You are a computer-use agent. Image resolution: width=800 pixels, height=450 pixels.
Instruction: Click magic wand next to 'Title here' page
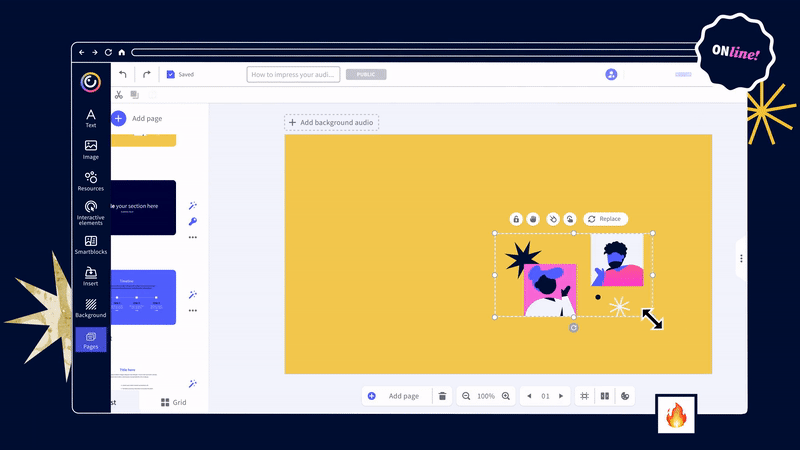tap(192, 384)
